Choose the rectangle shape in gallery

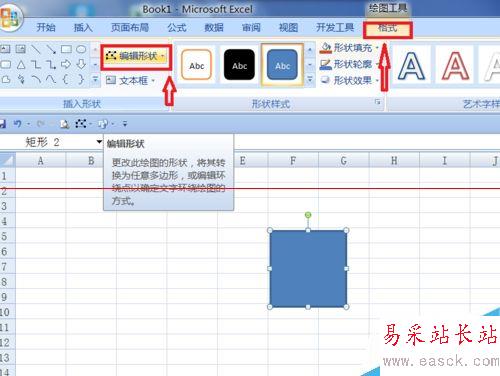(x=66, y=49)
